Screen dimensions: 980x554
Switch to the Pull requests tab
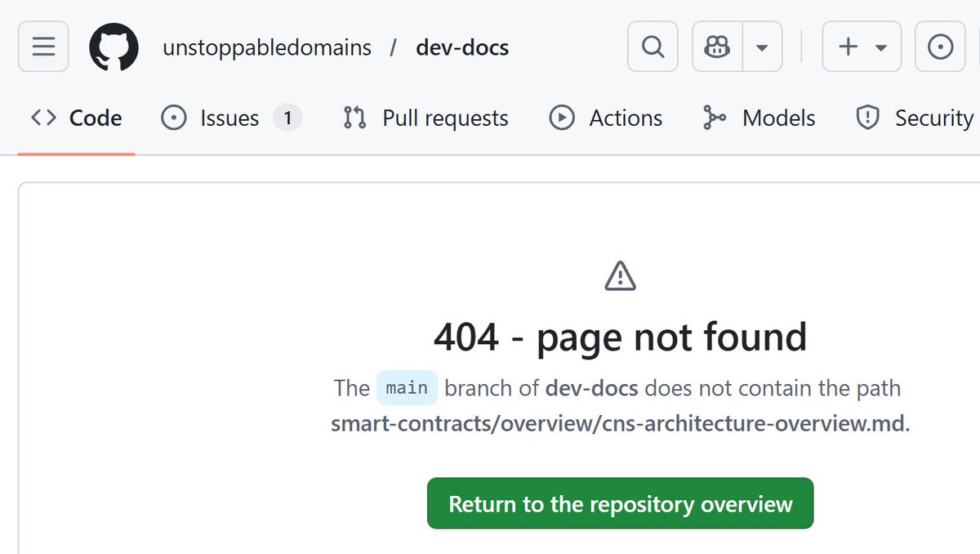(x=425, y=118)
